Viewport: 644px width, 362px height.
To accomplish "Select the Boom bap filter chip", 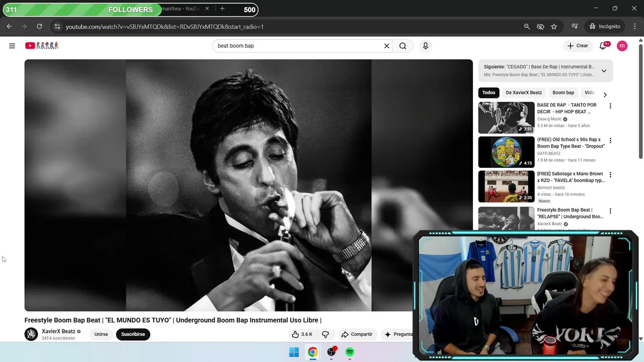I will (x=563, y=93).
